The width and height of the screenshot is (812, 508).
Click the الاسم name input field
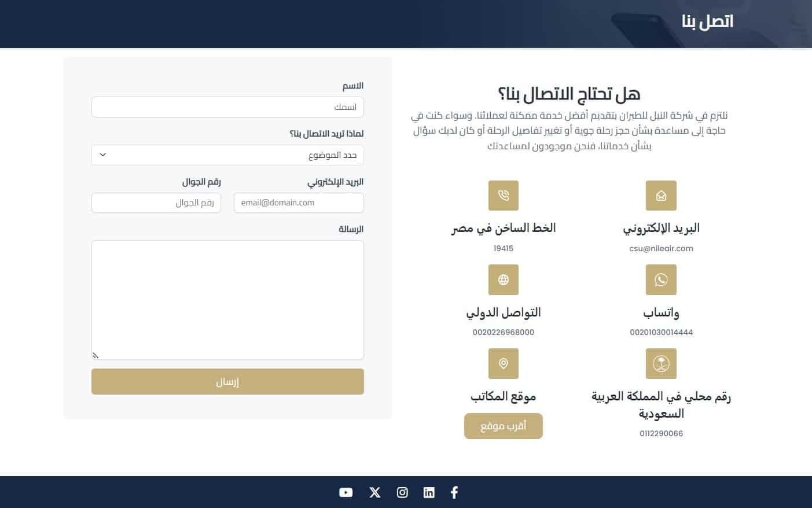(x=227, y=107)
